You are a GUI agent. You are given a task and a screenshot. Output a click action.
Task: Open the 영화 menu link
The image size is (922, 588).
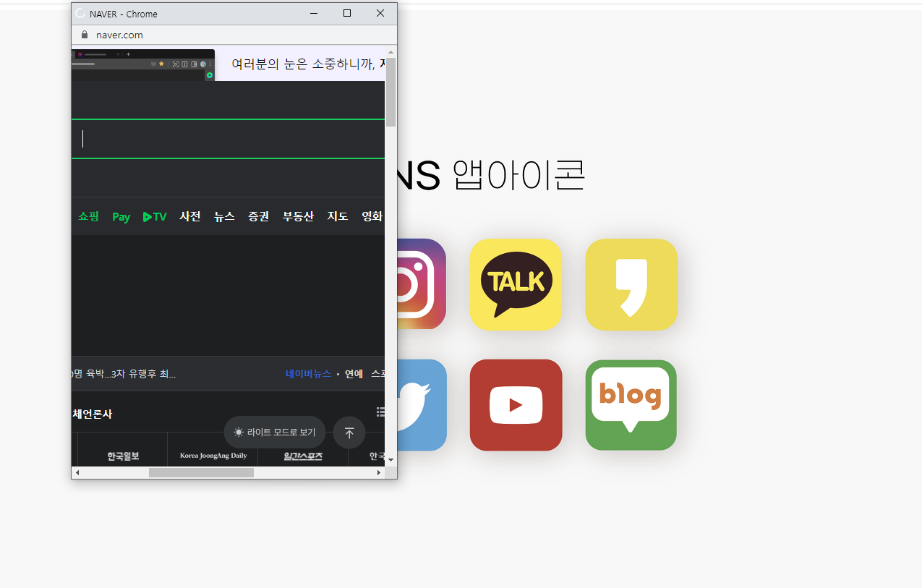[x=372, y=216]
